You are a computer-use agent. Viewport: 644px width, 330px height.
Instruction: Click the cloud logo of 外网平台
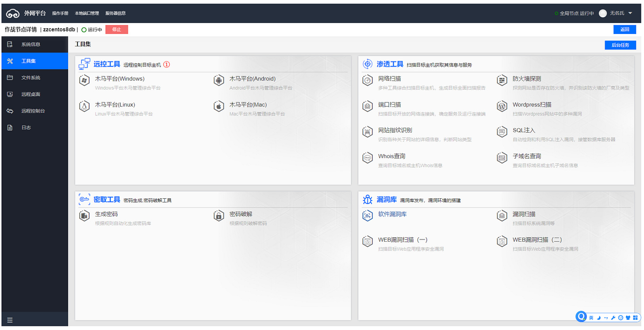pyautogui.click(x=13, y=13)
